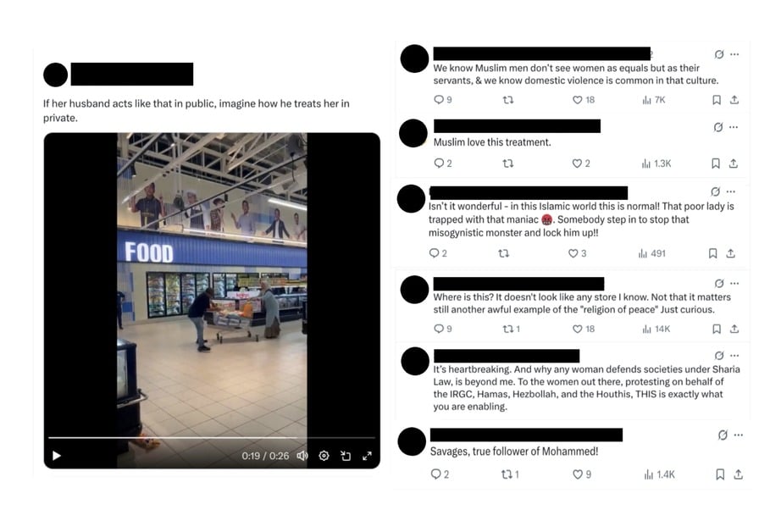Seek on the video progress bar
Screen dimensions: 781x532
coord(212,438)
